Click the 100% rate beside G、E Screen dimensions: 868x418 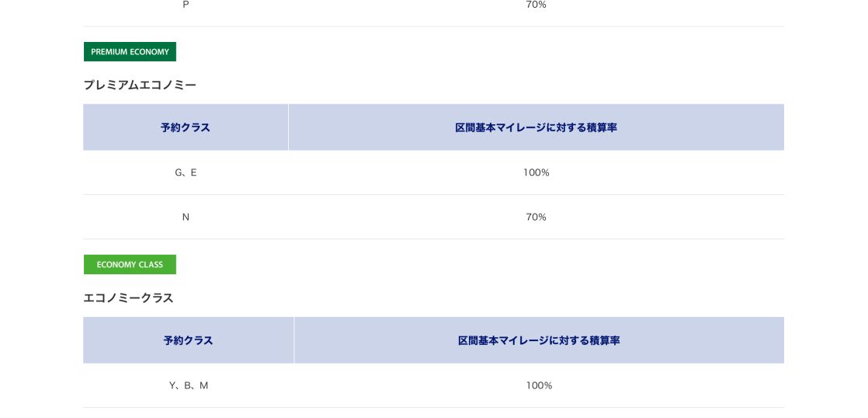coord(536,172)
